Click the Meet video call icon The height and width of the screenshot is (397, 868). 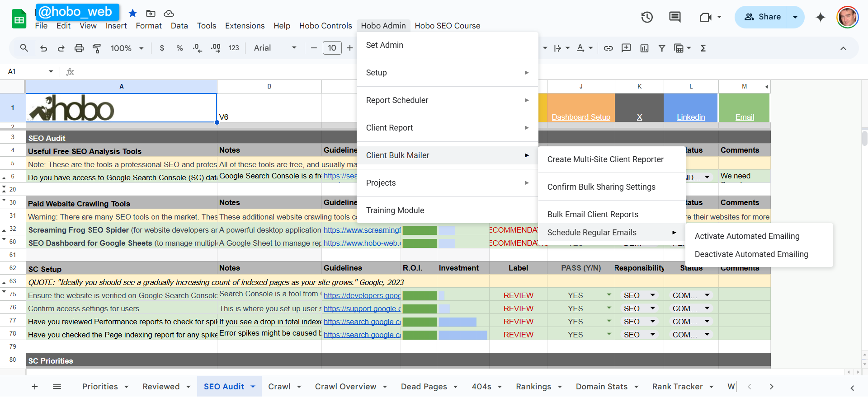[x=706, y=17]
